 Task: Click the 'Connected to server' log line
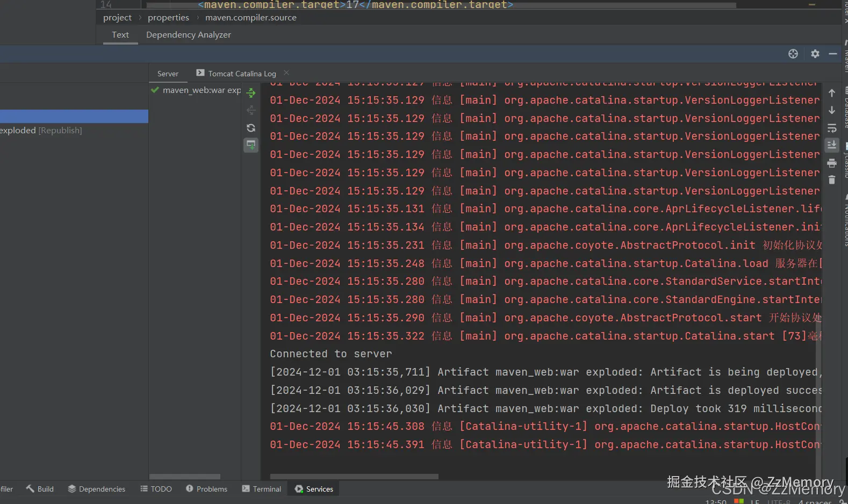pyautogui.click(x=331, y=354)
